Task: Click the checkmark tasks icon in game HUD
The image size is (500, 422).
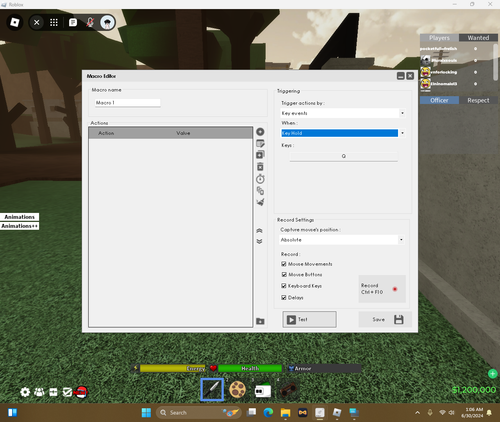Action: click(x=67, y=392)
